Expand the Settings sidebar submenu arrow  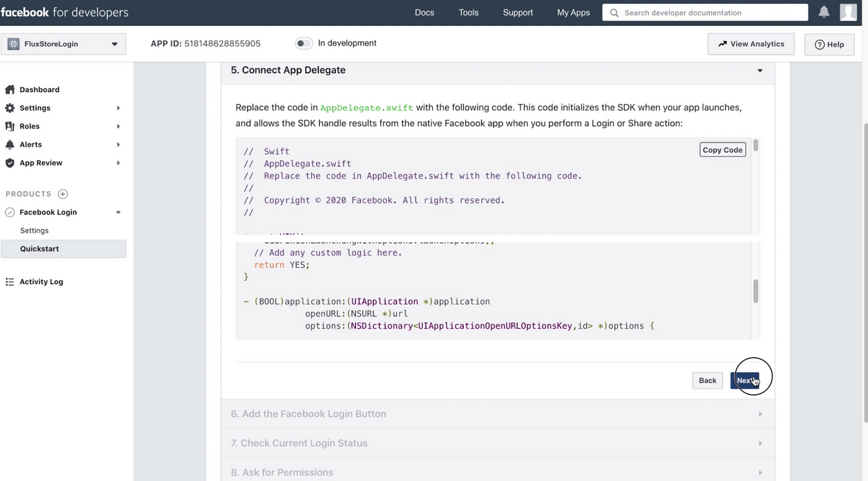[118, 108]
